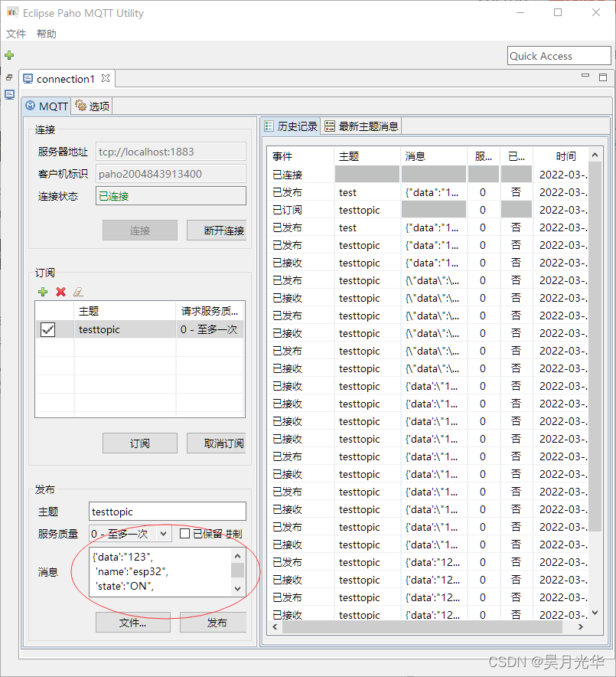Screen dimensions: 616x677
Task: Open the 最新主题消息 tab
Action: (361, 126)
